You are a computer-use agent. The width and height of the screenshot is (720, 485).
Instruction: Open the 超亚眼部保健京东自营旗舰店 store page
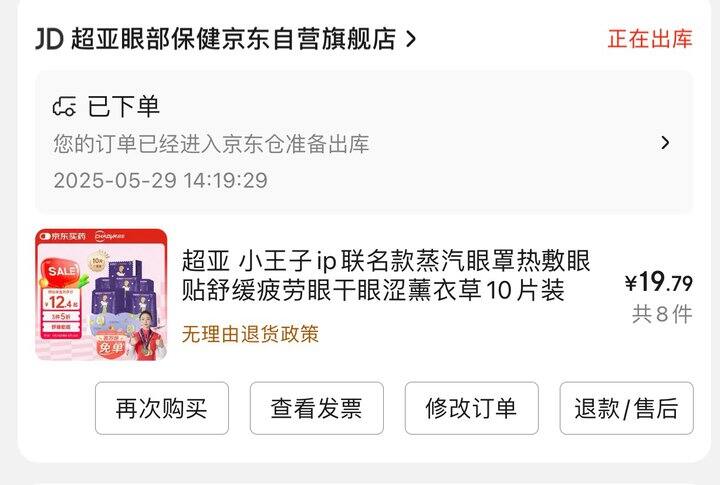point(234,39)
